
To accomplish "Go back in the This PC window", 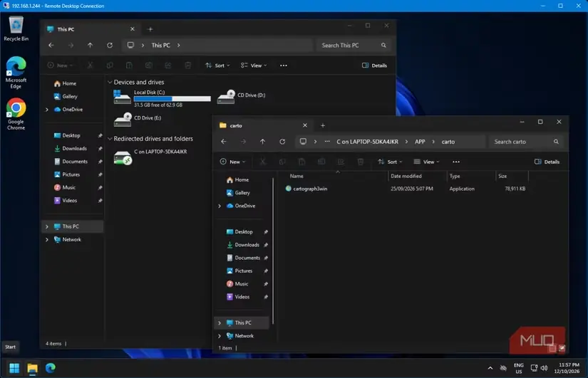I will [x=51, y=46].
